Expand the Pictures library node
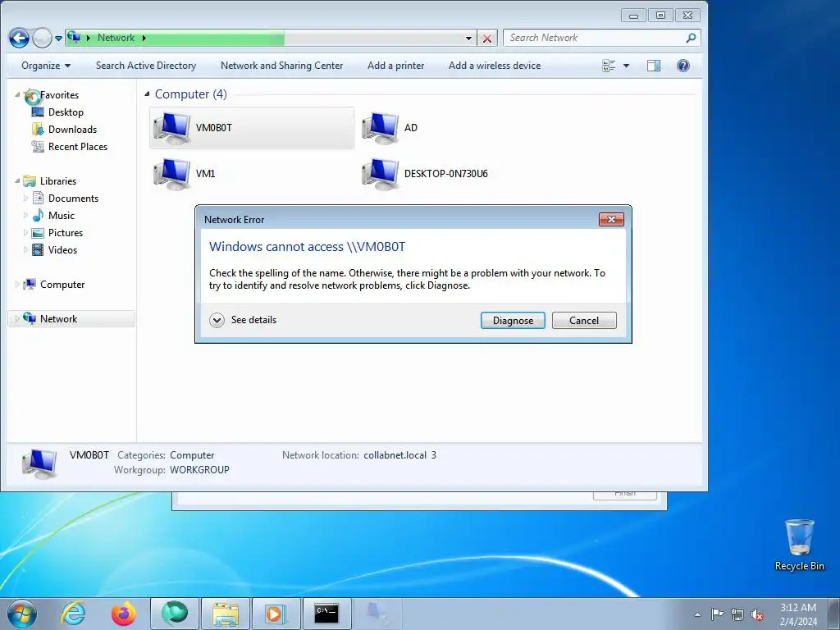 coord(25,232)
